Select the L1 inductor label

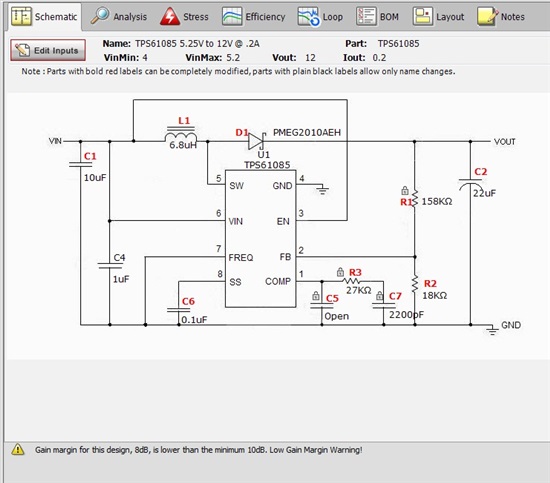tap(184, 121)
